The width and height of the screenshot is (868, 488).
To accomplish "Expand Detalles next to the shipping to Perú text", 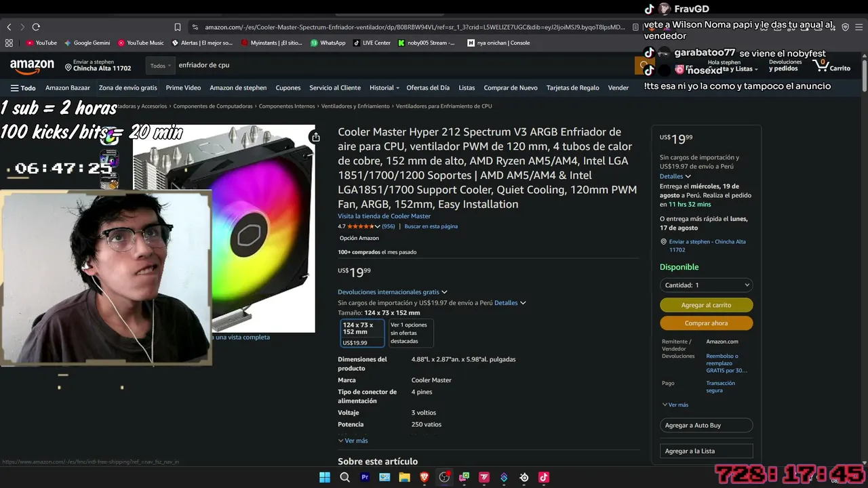I will (x=510, y=303).
